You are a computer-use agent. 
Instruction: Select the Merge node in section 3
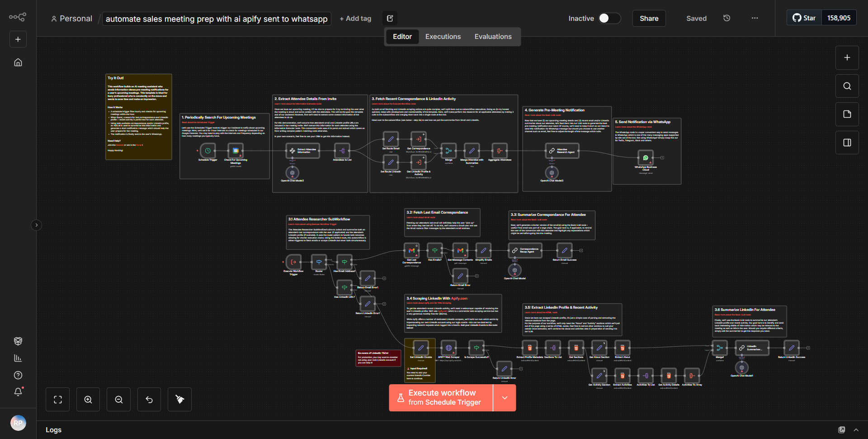(448, 151)
